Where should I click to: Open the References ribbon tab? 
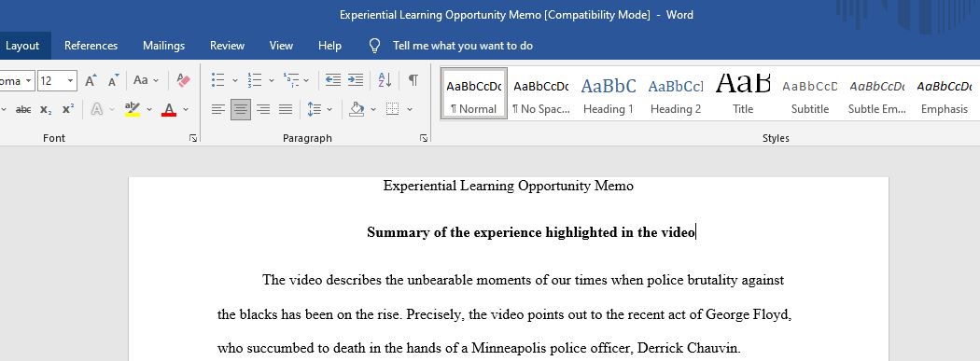[x=91, y=46]
